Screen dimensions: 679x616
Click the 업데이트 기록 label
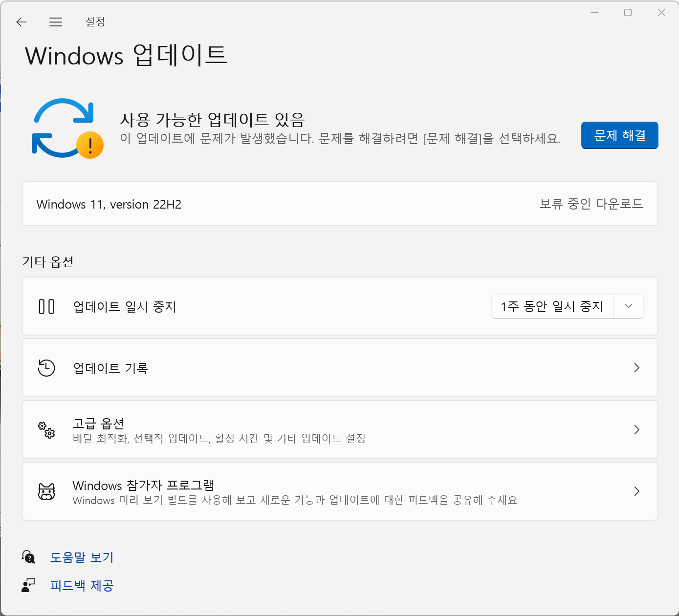(x=110, y=368)
